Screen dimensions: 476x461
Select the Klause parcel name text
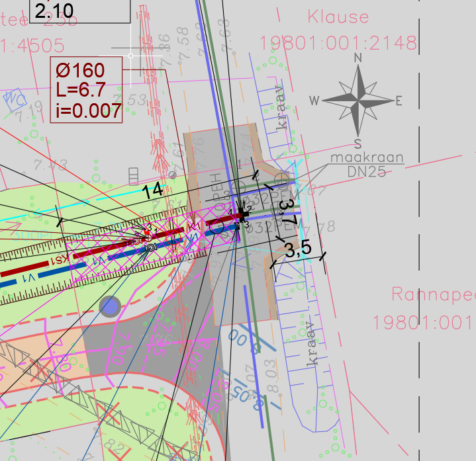[x=338, y=17]
